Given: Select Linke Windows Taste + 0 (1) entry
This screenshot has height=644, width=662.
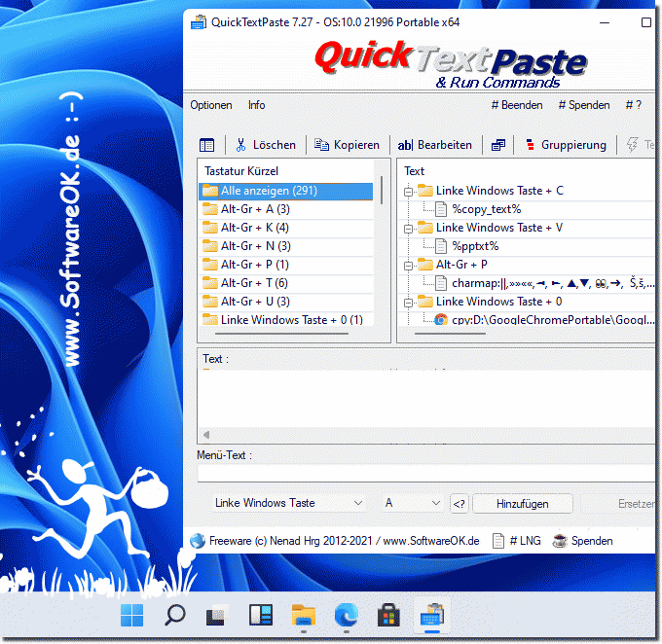Looking at the screenshot, I should 286,320.
